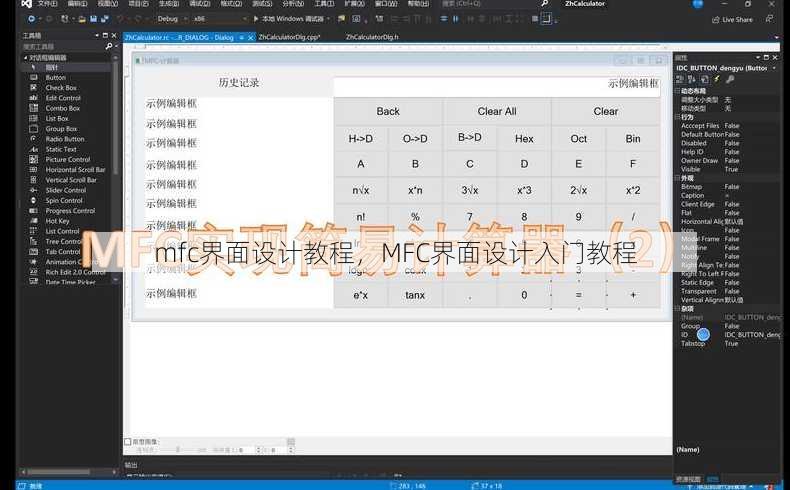
Task: Click the Save All toolbar icon
Action: tap(105, 19)
